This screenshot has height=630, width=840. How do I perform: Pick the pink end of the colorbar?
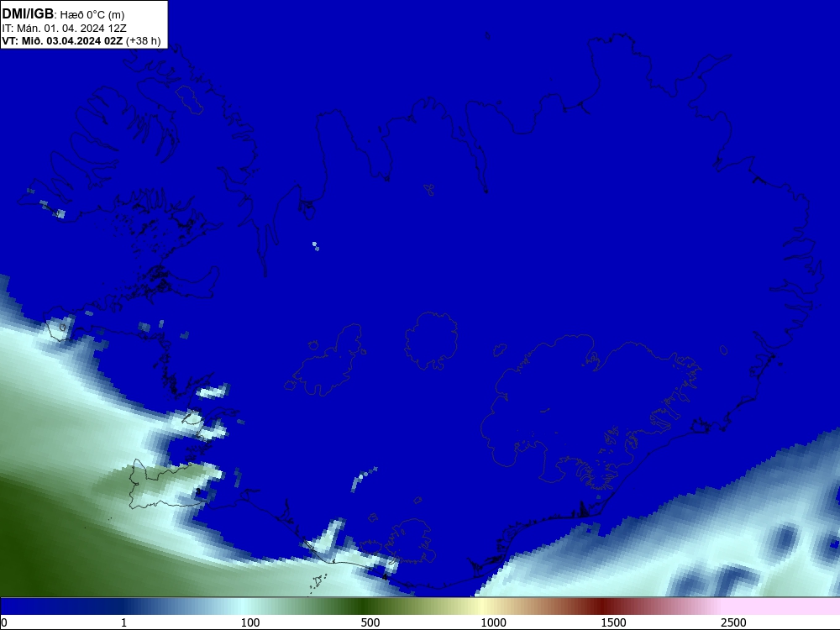[782, 606]
